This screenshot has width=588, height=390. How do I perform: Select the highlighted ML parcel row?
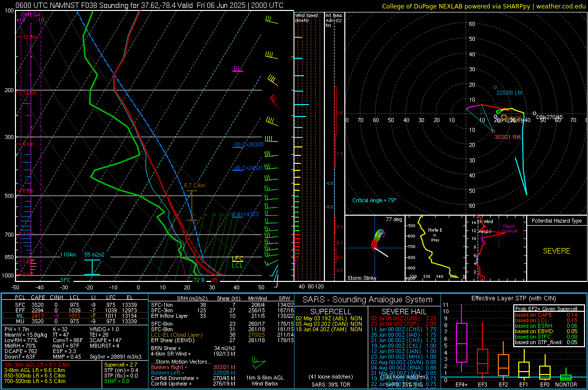point(75,316)
